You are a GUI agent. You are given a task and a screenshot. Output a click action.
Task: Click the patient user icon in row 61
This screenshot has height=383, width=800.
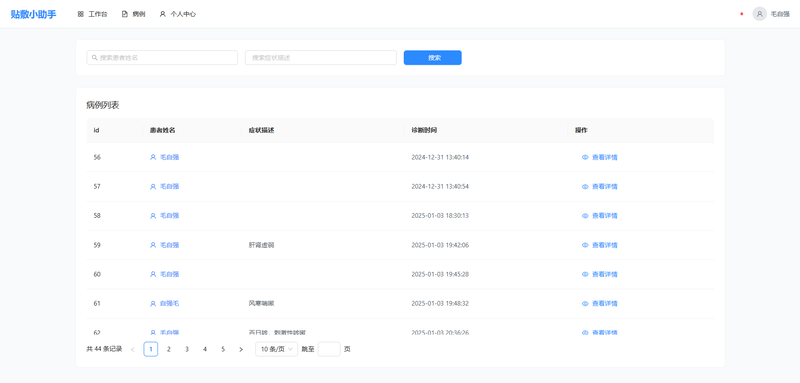click(153, 303)
